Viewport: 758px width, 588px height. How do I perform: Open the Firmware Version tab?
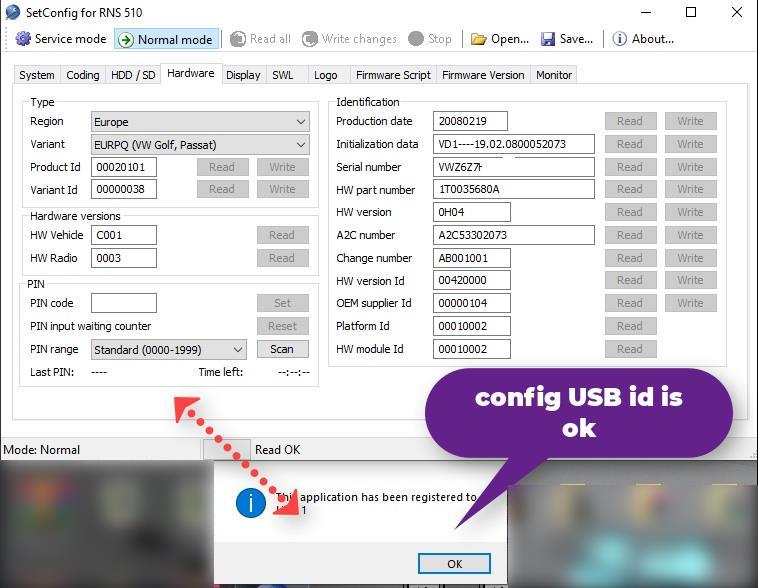click(x=483, y=75)
